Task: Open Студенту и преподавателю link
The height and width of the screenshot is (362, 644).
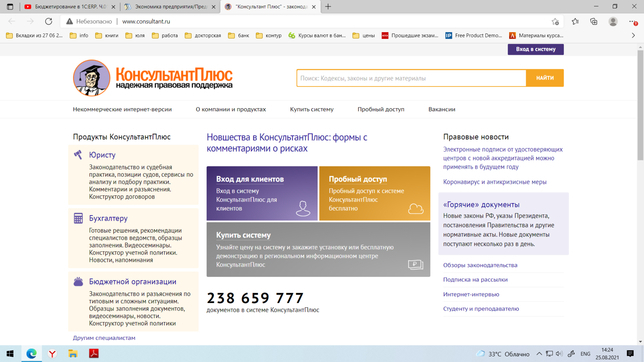Action: point(481,309)
